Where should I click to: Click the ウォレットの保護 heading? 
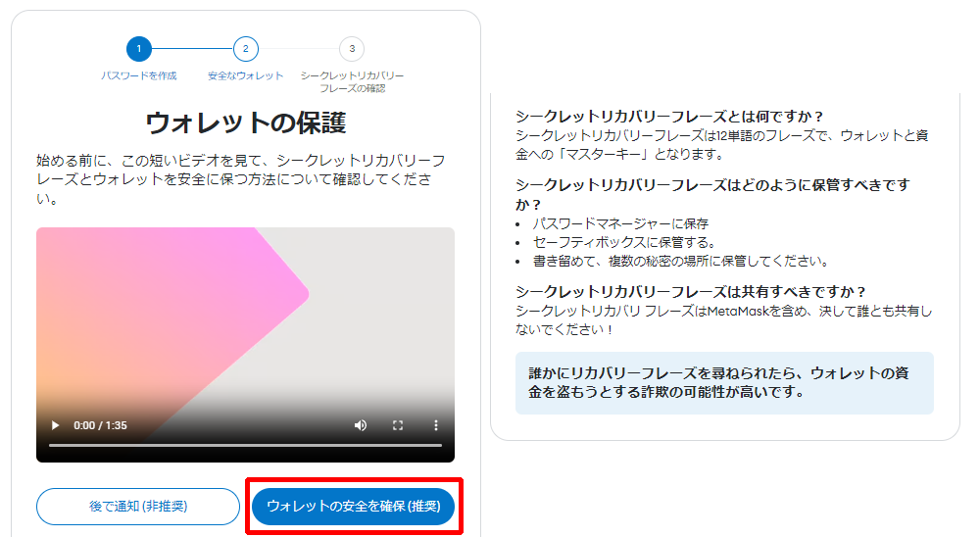(246, 122)
